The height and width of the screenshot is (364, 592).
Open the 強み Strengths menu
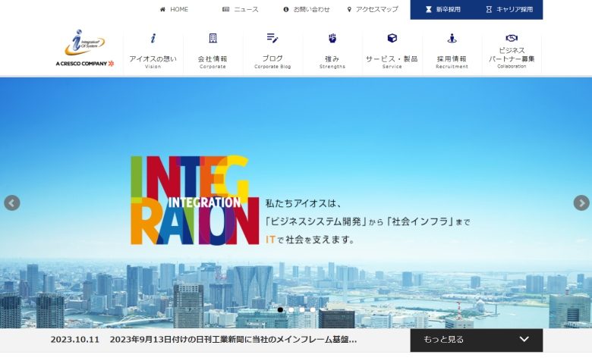click(x=332, y=52)
